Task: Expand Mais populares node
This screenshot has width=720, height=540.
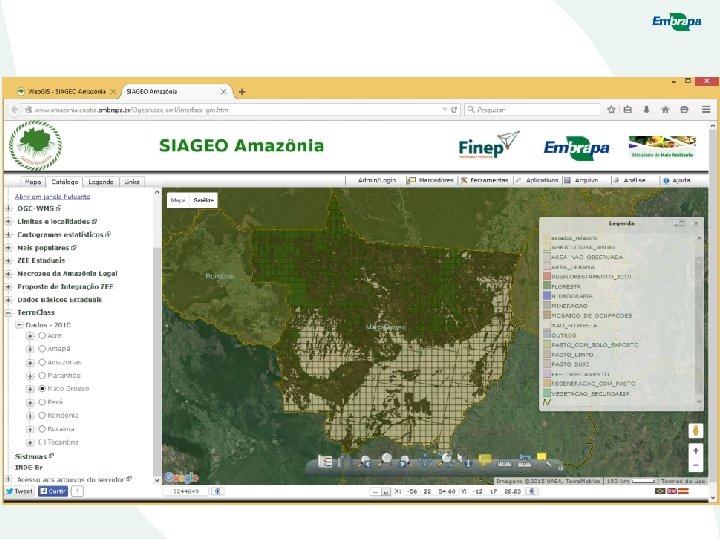Action: 8,248
